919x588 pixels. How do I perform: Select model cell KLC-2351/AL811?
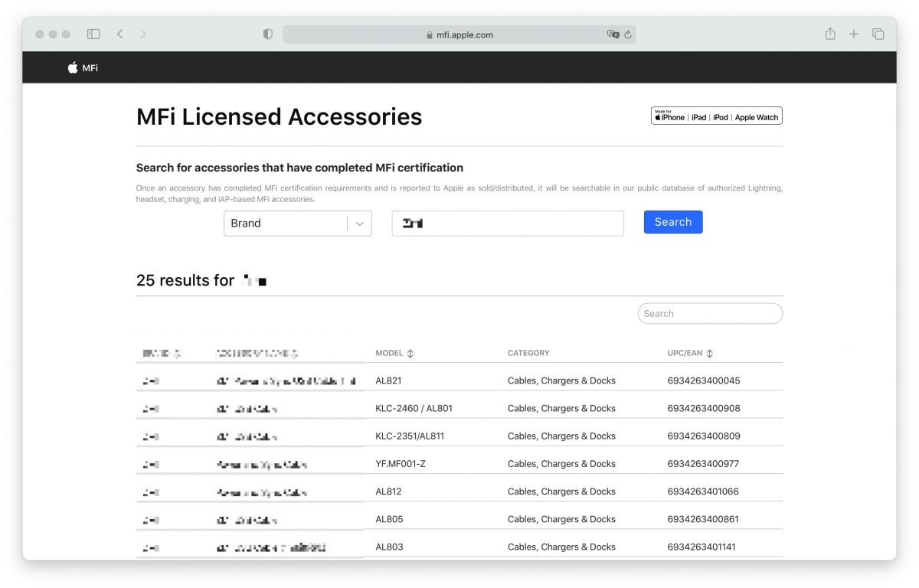click(410, 436)
